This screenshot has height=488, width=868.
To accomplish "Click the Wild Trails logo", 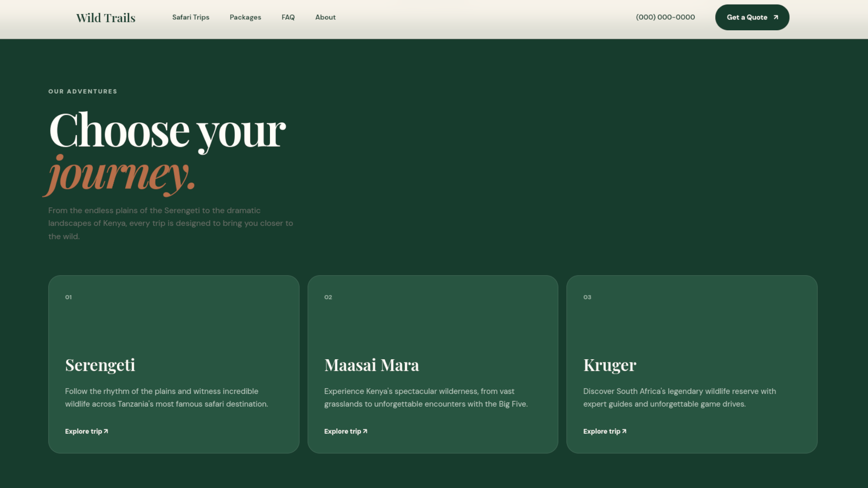I will [106, 18].
